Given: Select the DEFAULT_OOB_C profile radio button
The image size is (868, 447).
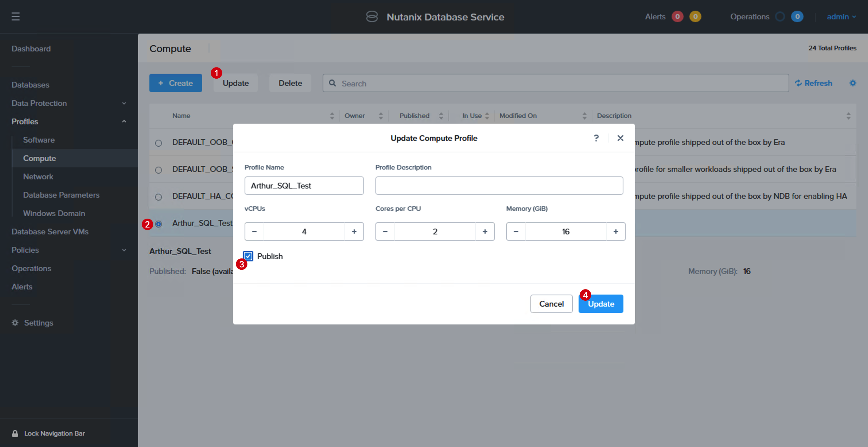Looking at the screenshot, I should point(158,143).
